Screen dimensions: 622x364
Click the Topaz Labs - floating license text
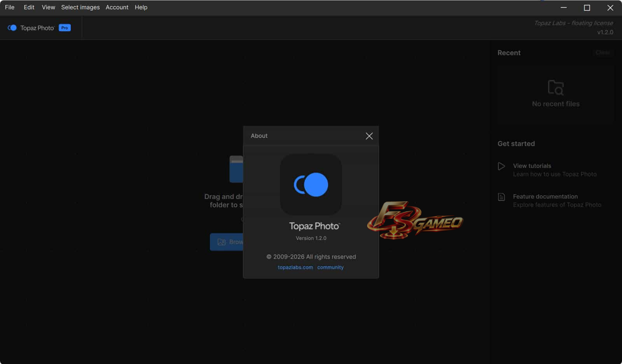pos(573,23)
